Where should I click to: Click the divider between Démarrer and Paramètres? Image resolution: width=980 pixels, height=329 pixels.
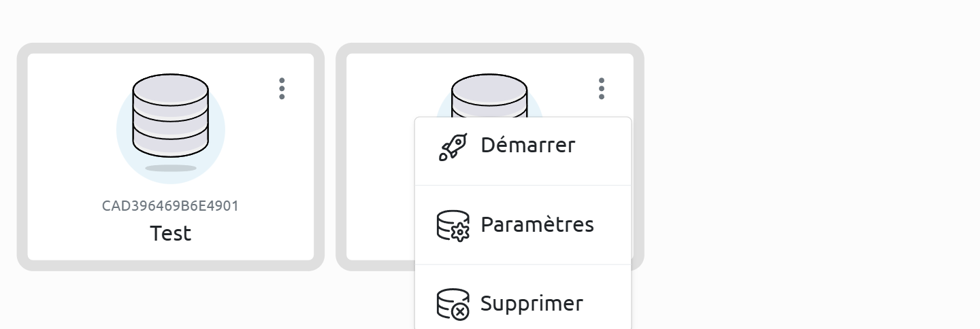click(523, 185)
